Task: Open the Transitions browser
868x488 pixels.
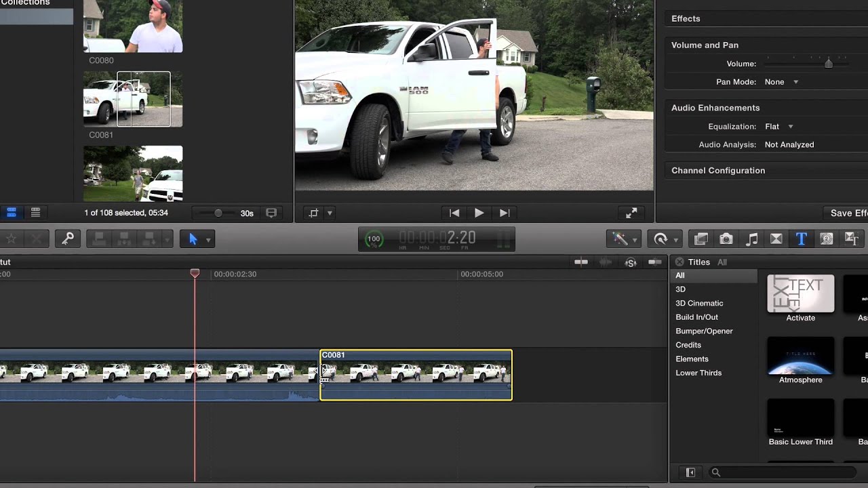Action: [776, 239]
